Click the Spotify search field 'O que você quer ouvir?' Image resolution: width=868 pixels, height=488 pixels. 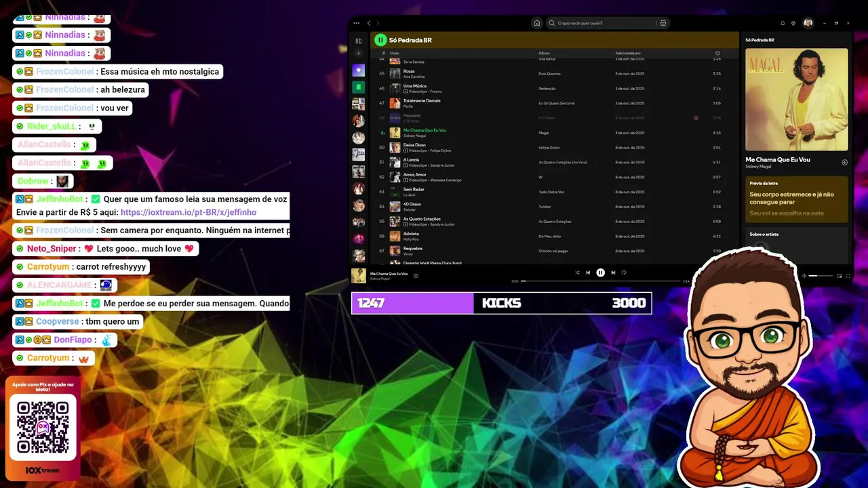pos(601,23)
